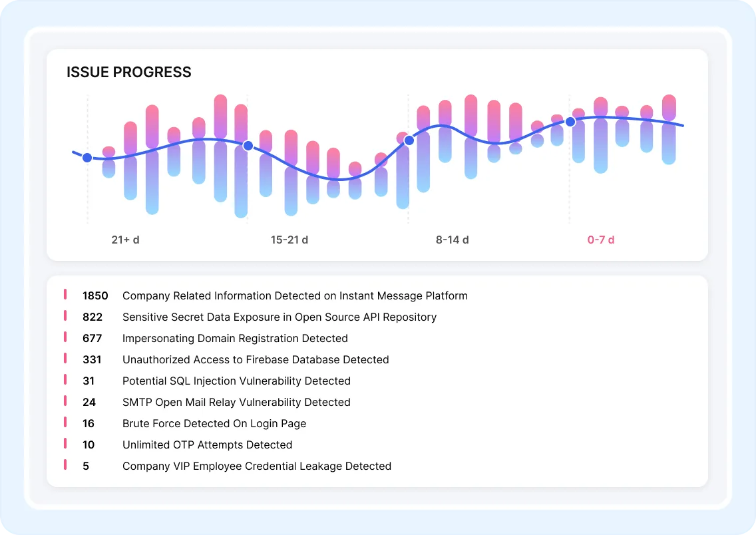The width and height of the screenshot is (756, 535).
Task: Select the 15-21 d time range label
Action: [289, 240]
